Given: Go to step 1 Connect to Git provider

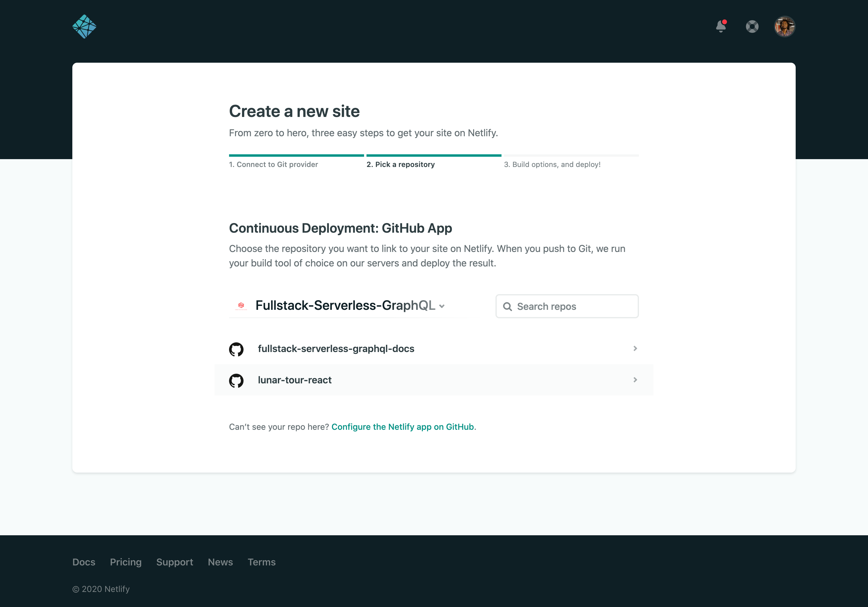Looking at the screenshot, I should (x=273, y=165).
